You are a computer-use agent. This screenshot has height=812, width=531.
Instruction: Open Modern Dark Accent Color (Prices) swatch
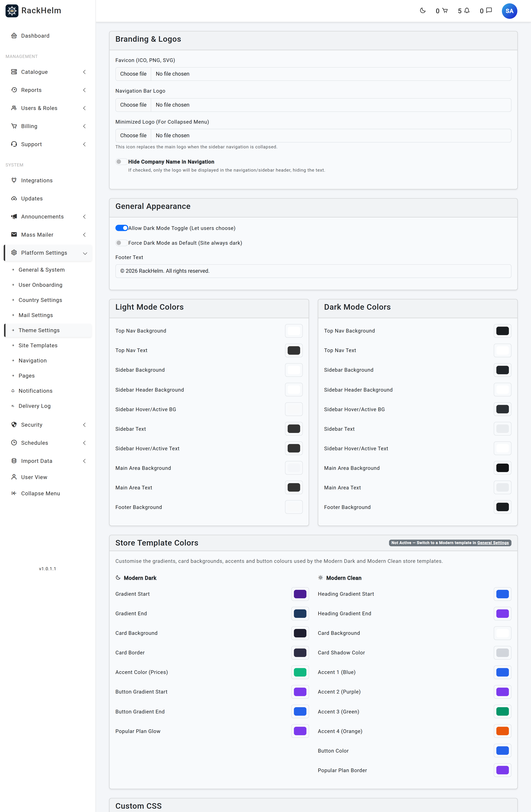pos(300,672)
